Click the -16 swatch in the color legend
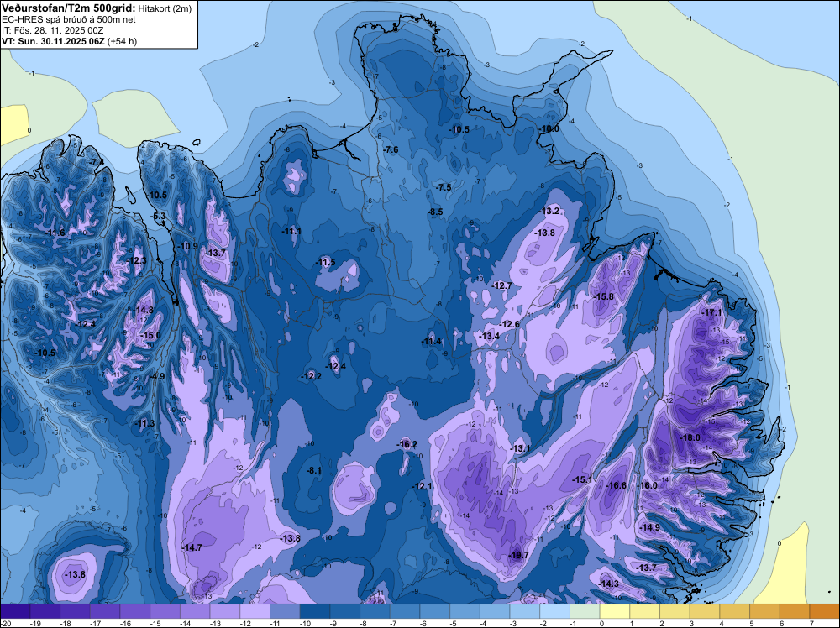The height and width of the screenshot is (628, 840). (135, 611)
